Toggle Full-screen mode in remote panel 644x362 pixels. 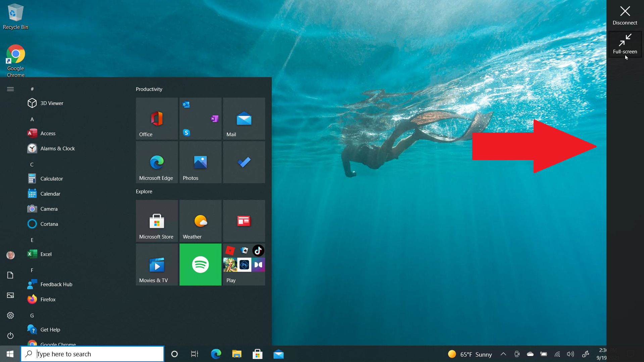(625, 44)
